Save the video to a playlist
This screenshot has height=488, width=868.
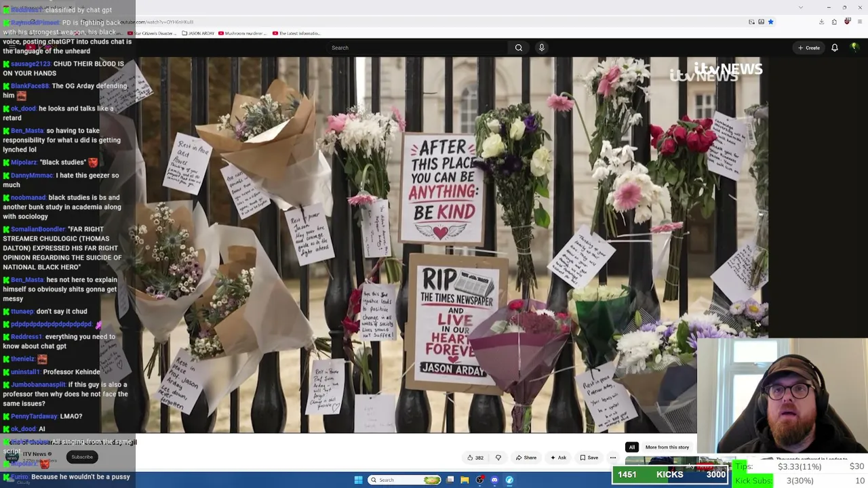click(x=589, y=457)
